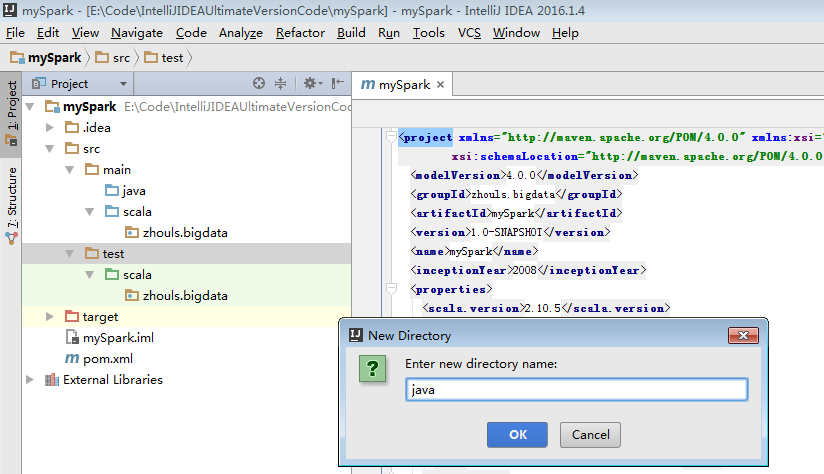Select the main folder icon
Image resolution: width=824 pixels, height=474 pixels.
tap(92, 169)
